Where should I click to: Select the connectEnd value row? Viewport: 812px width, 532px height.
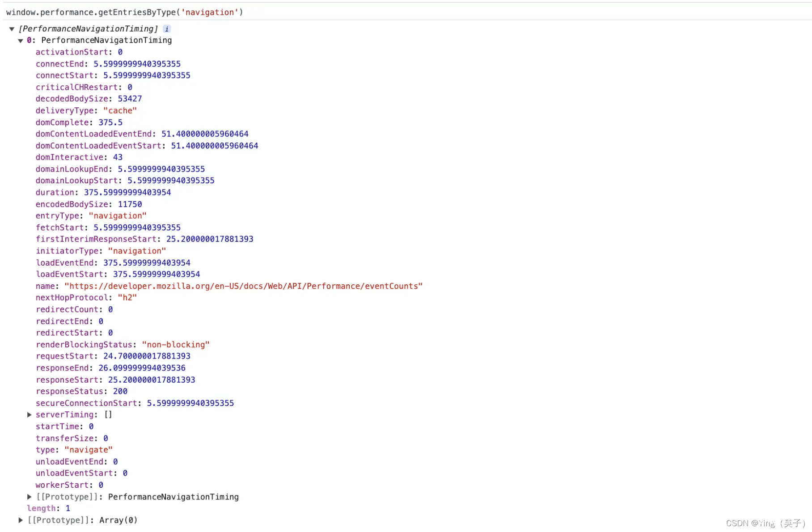point(108,63)
